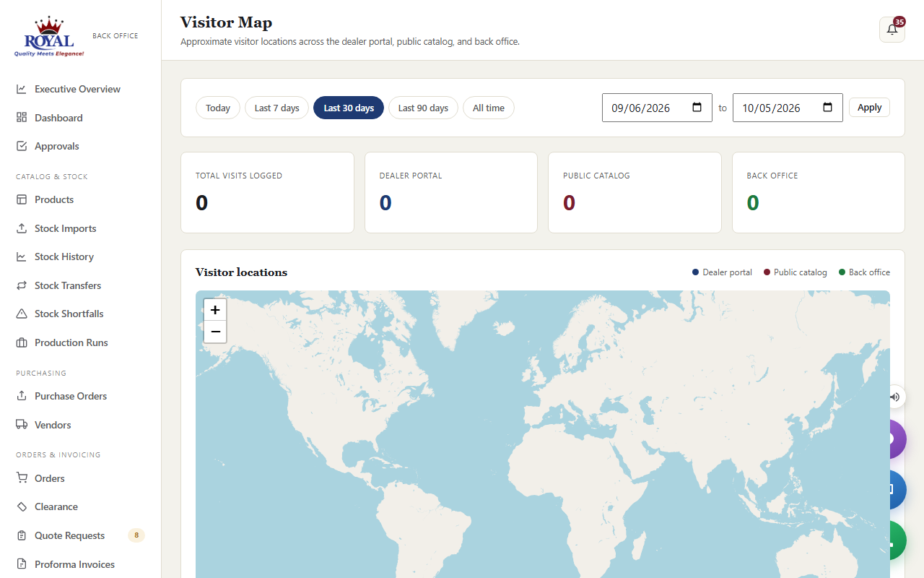The width and height of the screenshot is (924, 578).
Task: Click the Dealer Portal stat card
Action: tap(451, 192)
